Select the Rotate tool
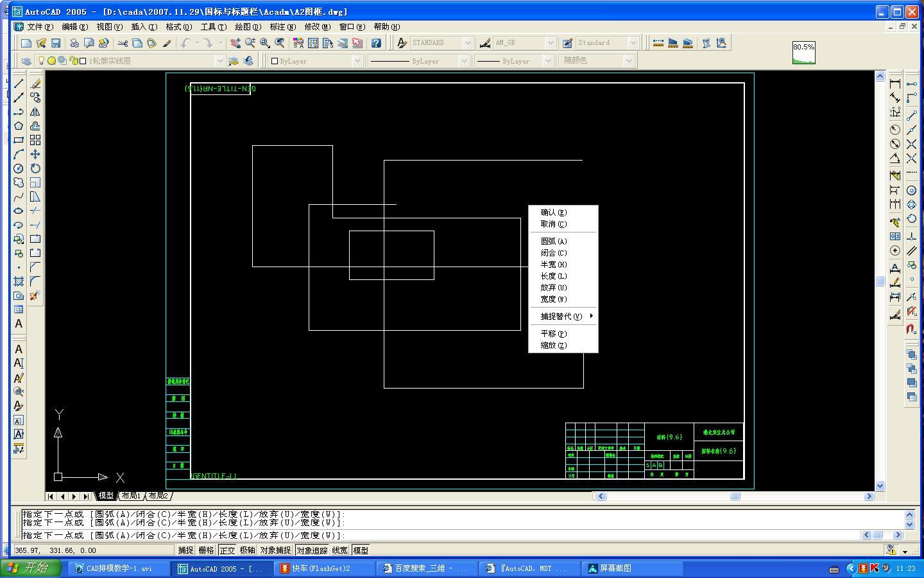 tap(35, 168)
